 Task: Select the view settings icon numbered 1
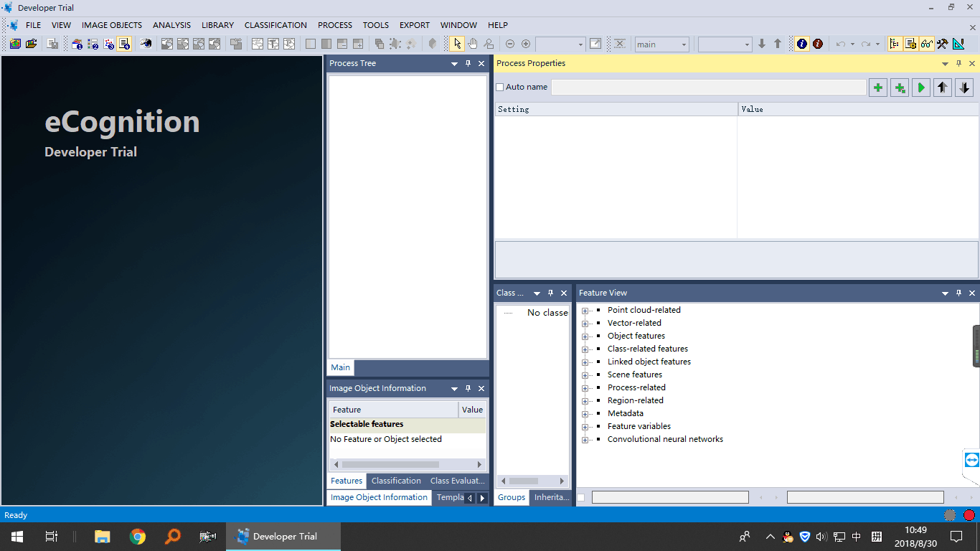pos(77,44)
